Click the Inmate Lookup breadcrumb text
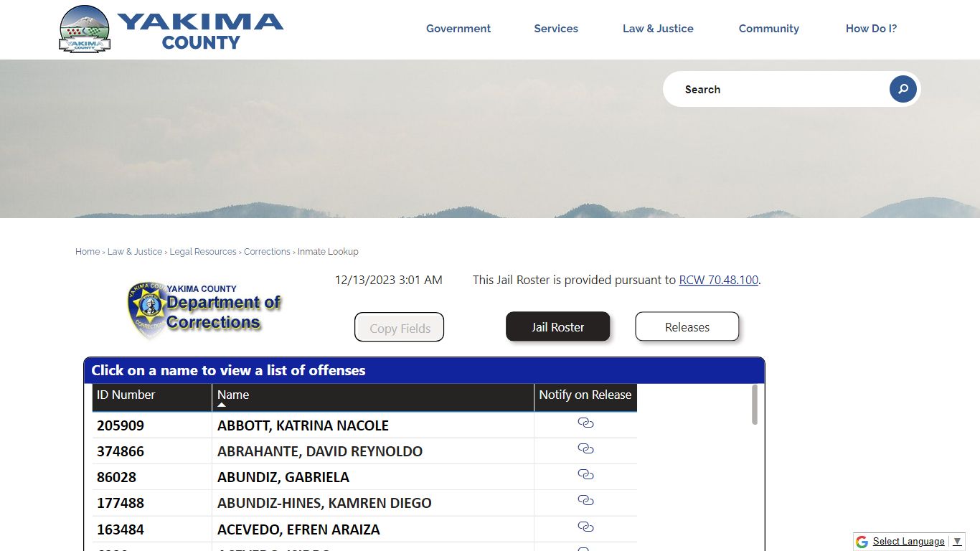980x551 pixels. (x=328, y=252)
